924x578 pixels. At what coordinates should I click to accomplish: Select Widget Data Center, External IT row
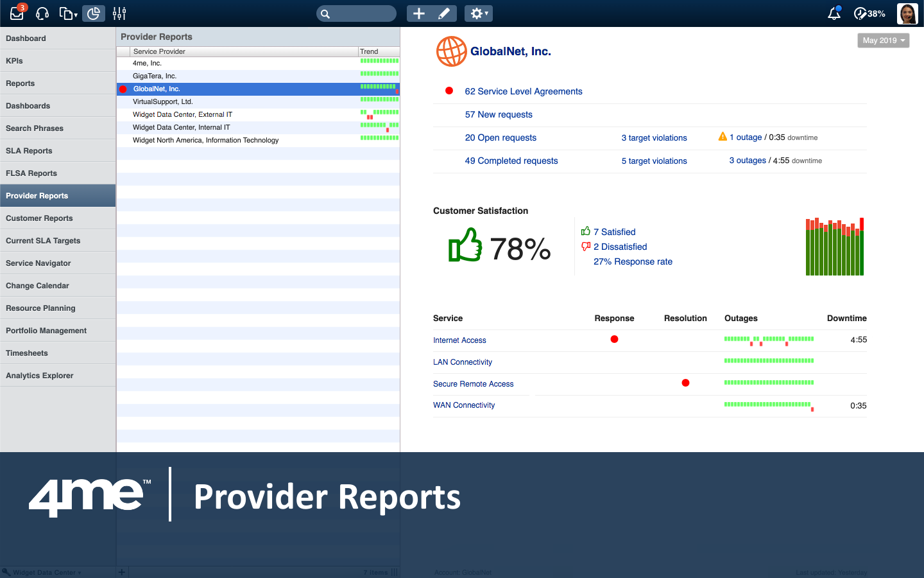coord(258,115)
